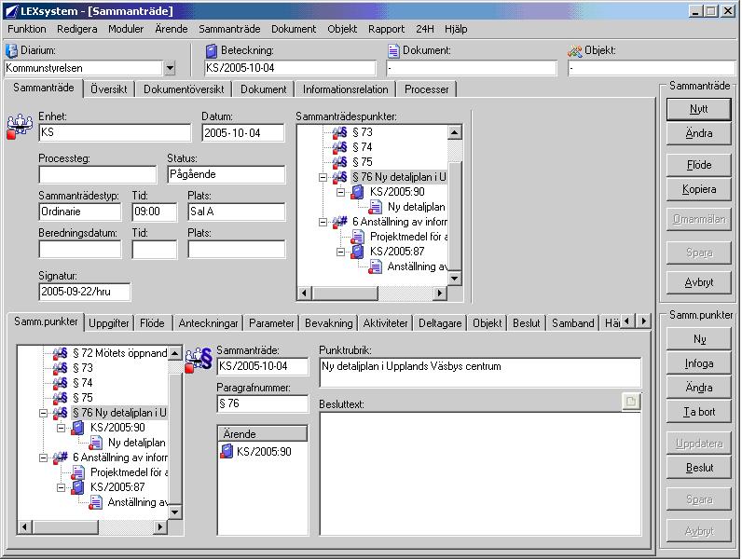This screenshot has width=742, height=560.
Task: Click the Beslut button in Samm.punkter panel
Action: click(x=698, y=468)
